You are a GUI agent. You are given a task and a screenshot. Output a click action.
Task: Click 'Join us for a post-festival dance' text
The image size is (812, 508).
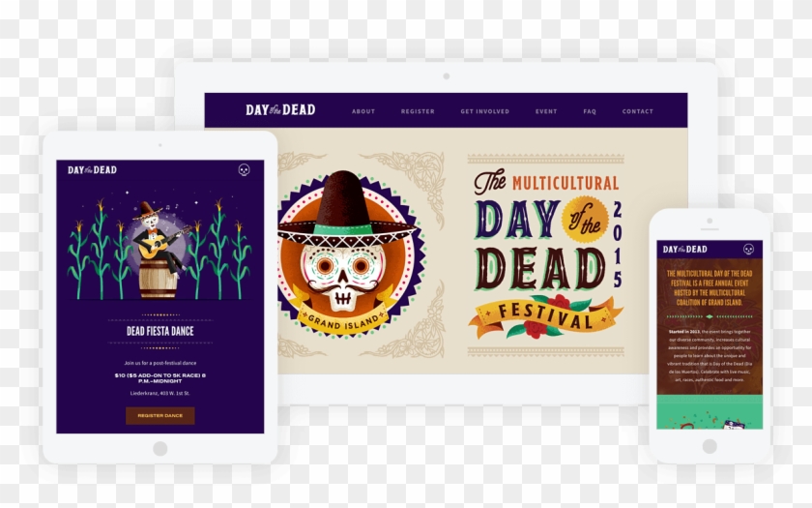[x=160, y=364]
